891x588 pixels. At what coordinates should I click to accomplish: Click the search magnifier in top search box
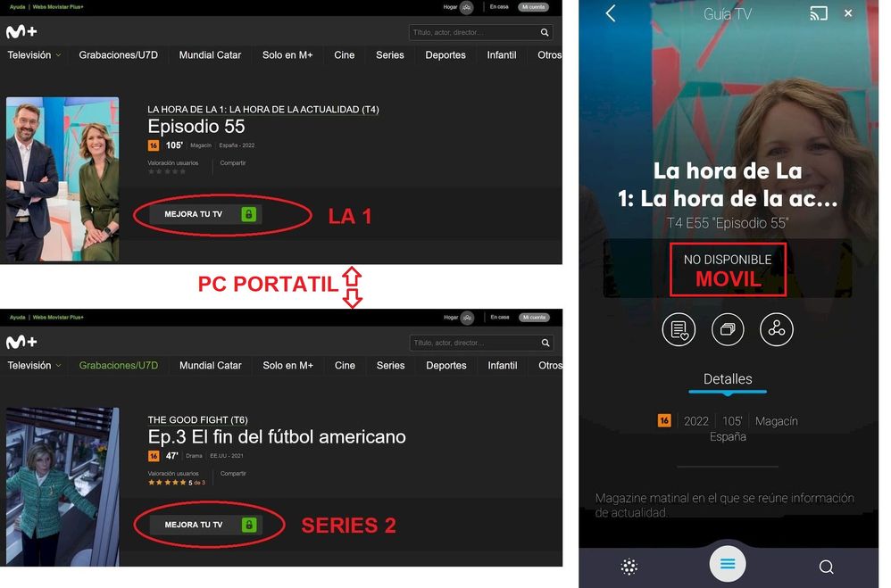coord(545,32)
